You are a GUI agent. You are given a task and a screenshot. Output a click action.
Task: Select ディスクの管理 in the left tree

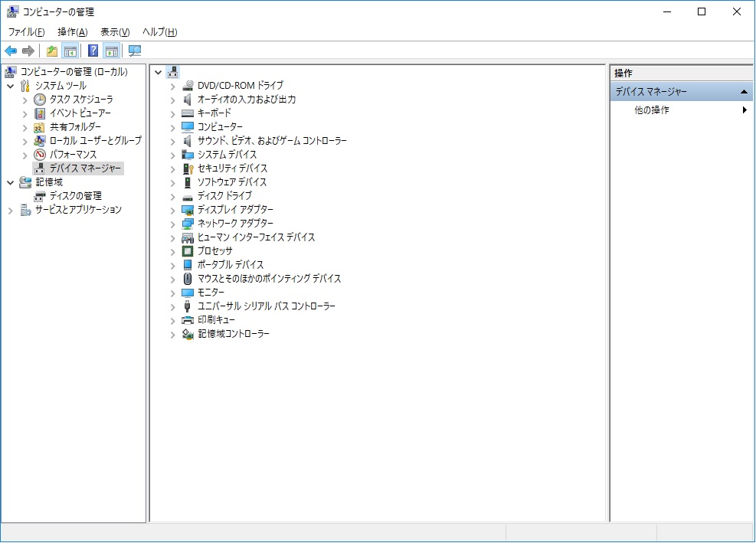(75, 196)
